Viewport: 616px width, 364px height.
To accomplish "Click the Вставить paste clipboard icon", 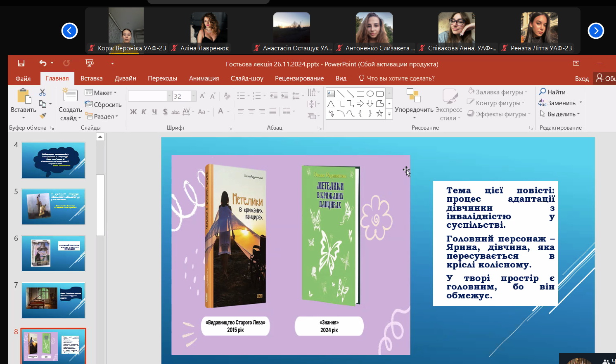I will 24,96.
